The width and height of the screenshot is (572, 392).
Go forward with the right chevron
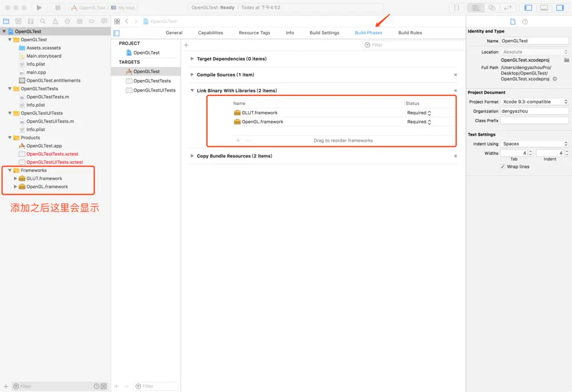[x=136, y=21]
